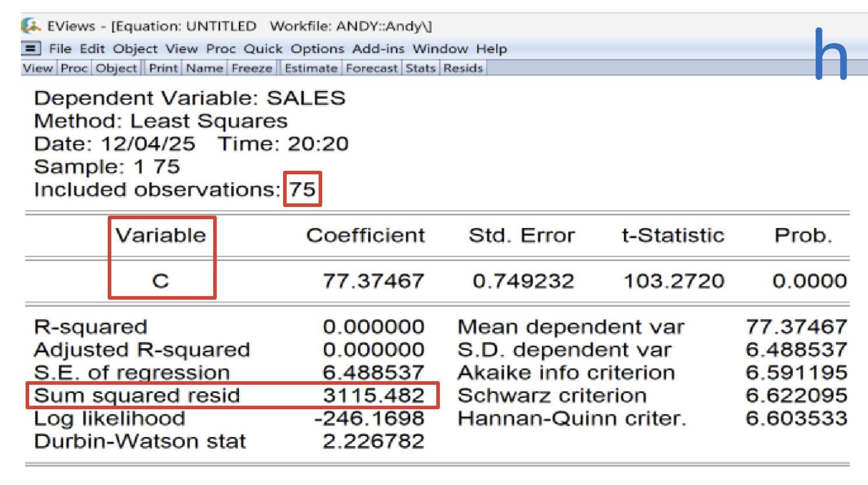This screenshot has width=868, height=485.
Task: Open the Add-ins menu
Action: coord(378,49)
